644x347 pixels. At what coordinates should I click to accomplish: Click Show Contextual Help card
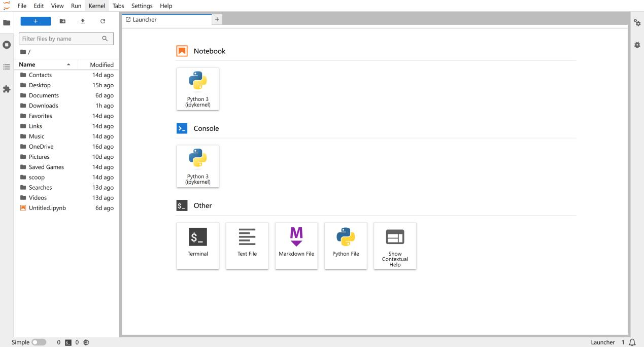tap(395, 246)
